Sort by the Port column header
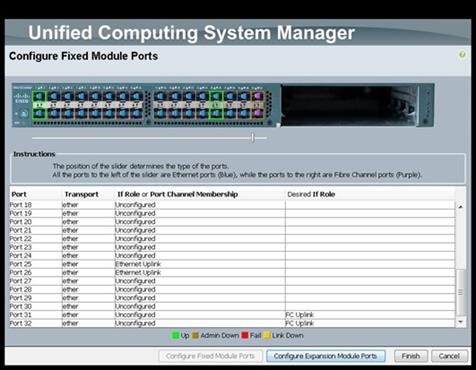The height and width of the screenshot is (370, 476). 35,194
